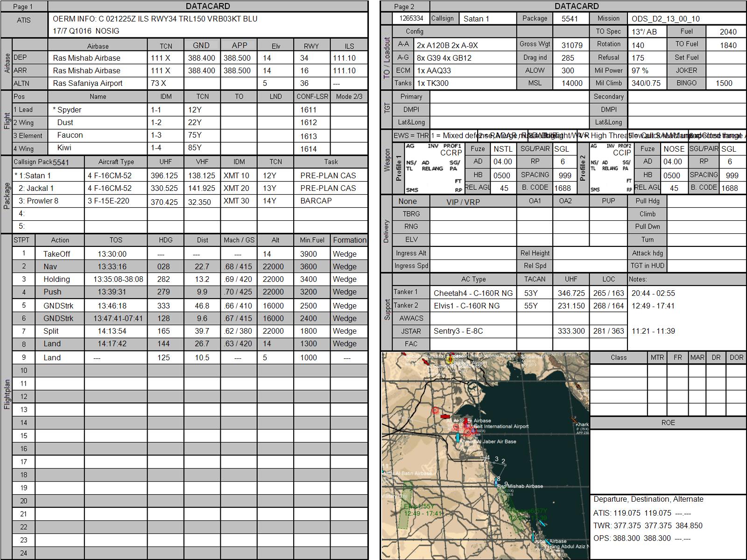Click the IDM value 'XMT 20'
Screen dimensions: 747x560
pyautogui.click(x=236, y=188)
